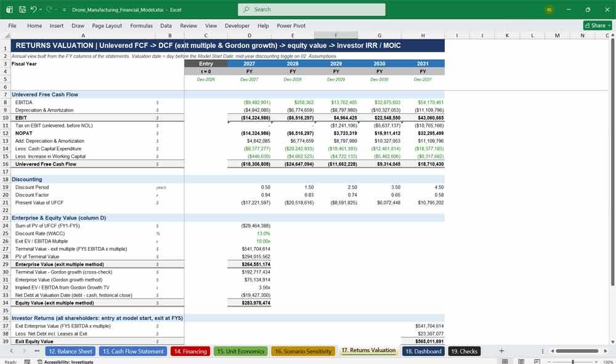Switch to Page Layout view icon
616x364 pixels.
(521, 362)
